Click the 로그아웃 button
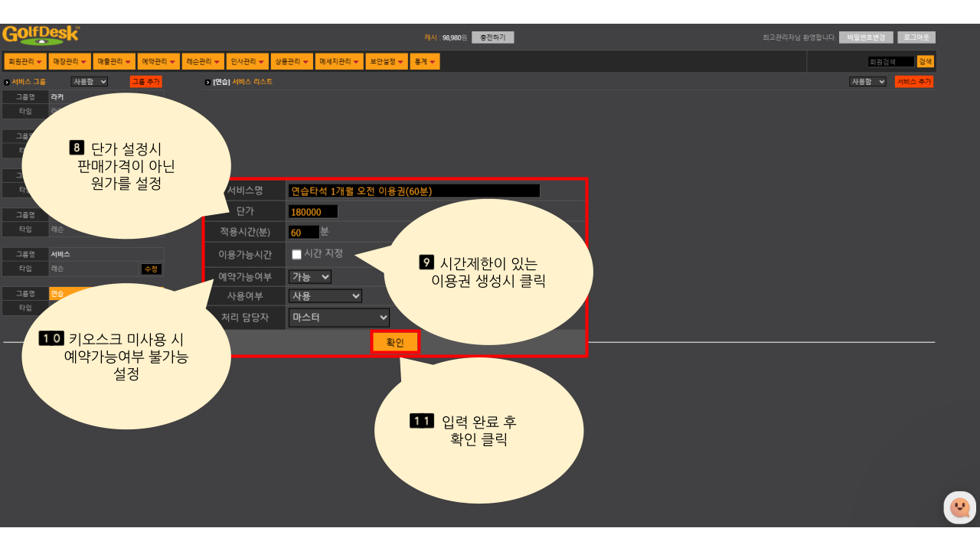Viewport: 980px width, 551px height. (916, 37)
